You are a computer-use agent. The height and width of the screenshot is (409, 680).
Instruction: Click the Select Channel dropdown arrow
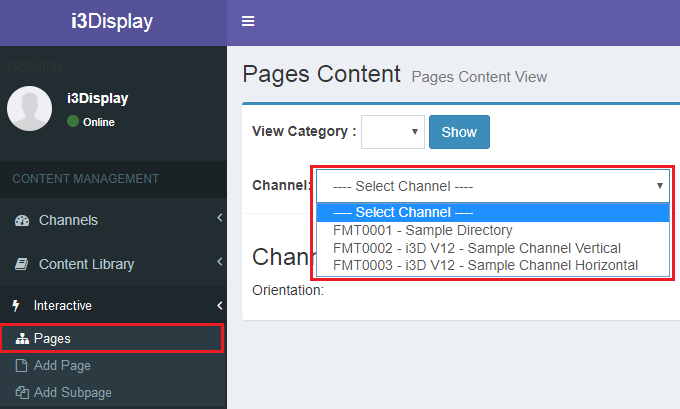pos(660,186)
